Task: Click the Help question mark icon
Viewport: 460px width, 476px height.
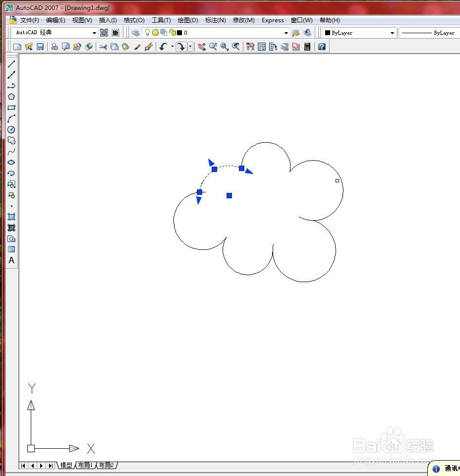Action: pyautogui.click(x=322, y=47)
